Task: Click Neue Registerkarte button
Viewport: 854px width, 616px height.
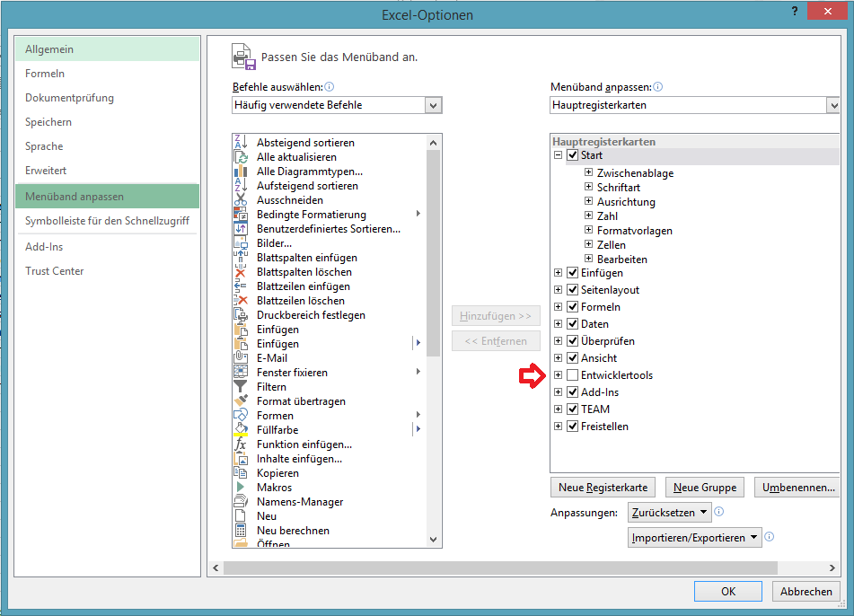Action: [x=603, y=488]
